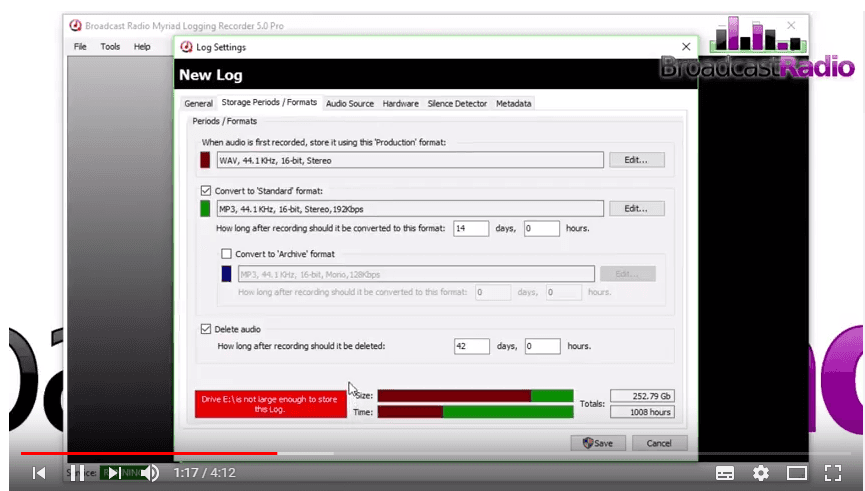Screen dimensions: 865x491
Task: Enter fullscreen video mode
Action: (833, 473)
